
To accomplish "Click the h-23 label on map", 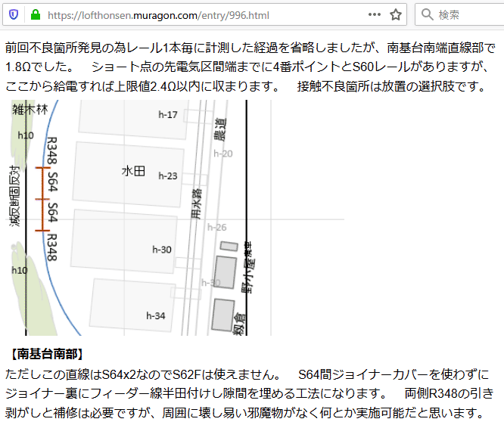I will pos(168,175).
